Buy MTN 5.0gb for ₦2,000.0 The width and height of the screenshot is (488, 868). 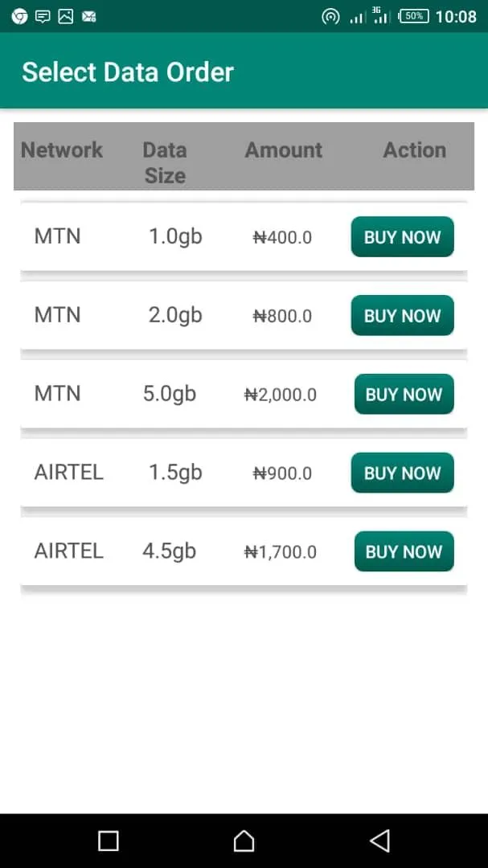404,395
